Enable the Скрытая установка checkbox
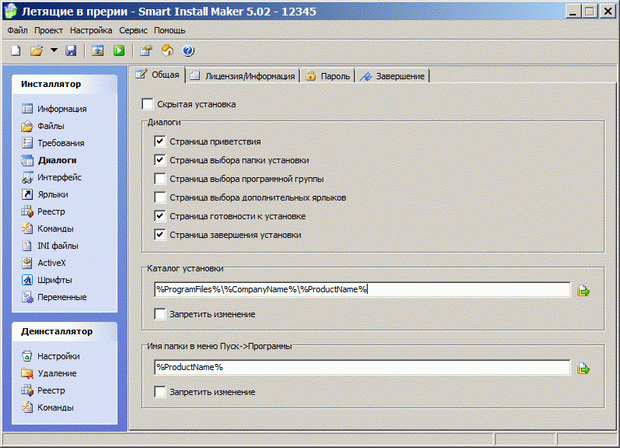This screenshot has height=448, width=620. click(x=149, y=104)
